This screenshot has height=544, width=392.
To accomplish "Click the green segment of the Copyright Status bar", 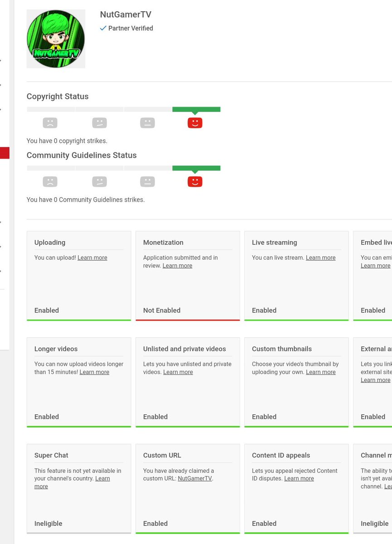I will [x=196, y=109].
